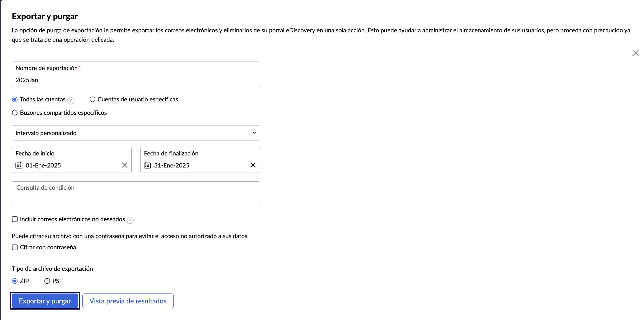The height and width of the screenshot is (320, 644).
Task: Click the Exportar y purgar button
Action: 45,301
